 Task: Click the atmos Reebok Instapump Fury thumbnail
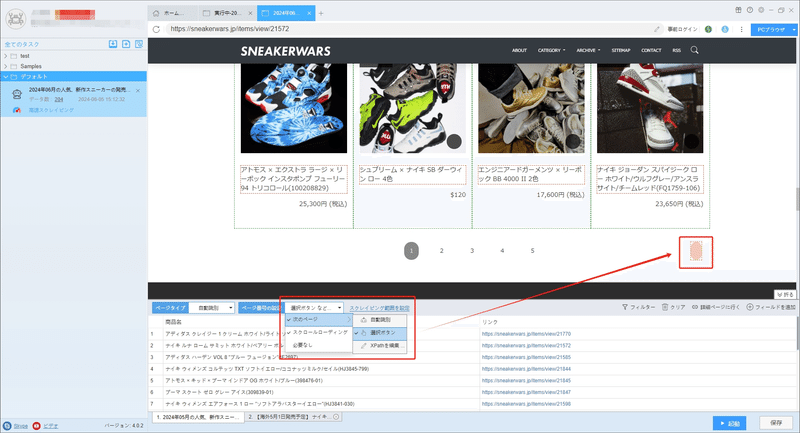(x=294, y=108)
